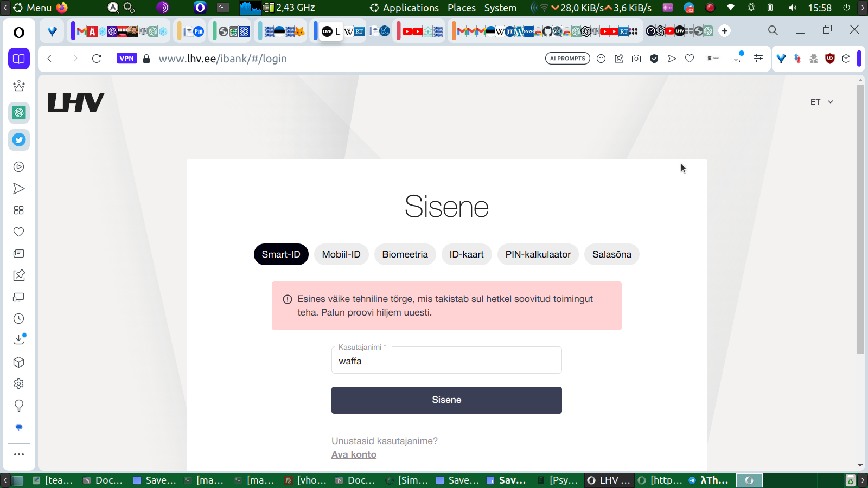Image resolution: width=868 pixels, height=488 pixels.
Task: Open History clock icon in sidebar
Action: pos(19,319)
